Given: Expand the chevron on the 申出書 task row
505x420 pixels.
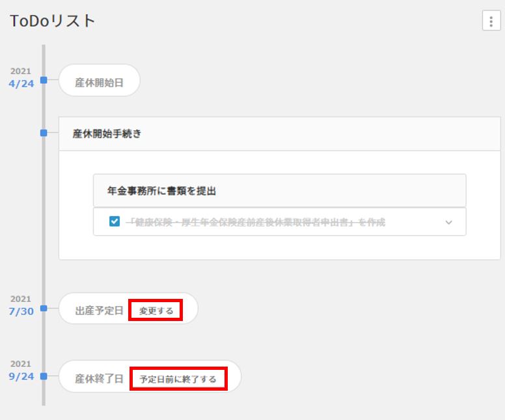Looking at the screenshot, I should pyautogui.click(x=448, y=222).
